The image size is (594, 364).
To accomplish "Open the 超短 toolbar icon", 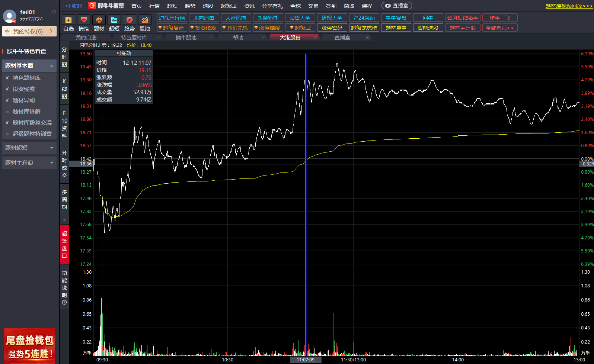I will (x=114, y=20).
